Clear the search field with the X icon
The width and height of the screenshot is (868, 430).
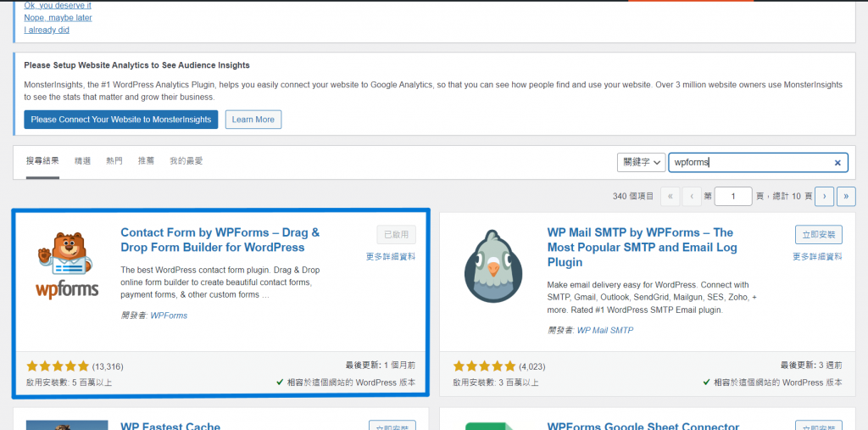[x=837, y=163]
